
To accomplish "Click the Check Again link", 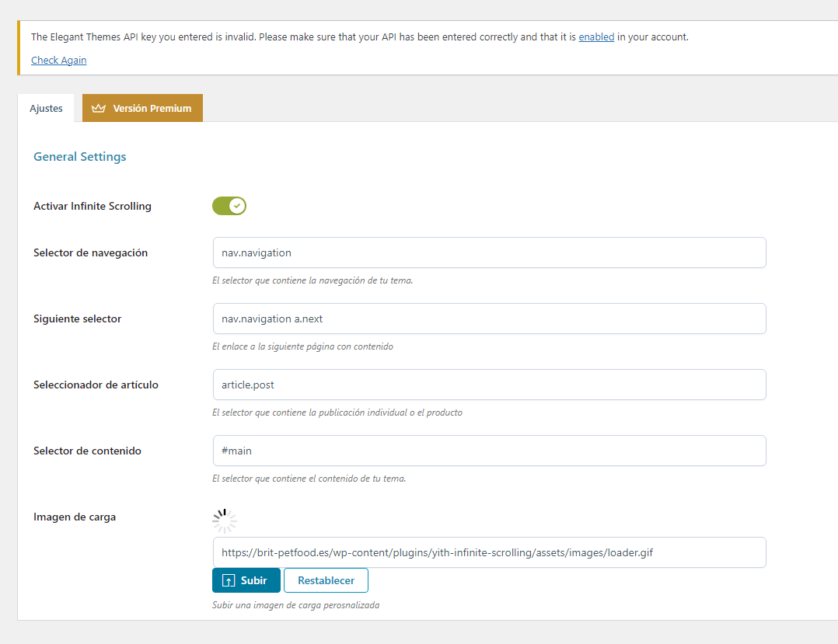I will pyautogui.click(x=59, y=61).
